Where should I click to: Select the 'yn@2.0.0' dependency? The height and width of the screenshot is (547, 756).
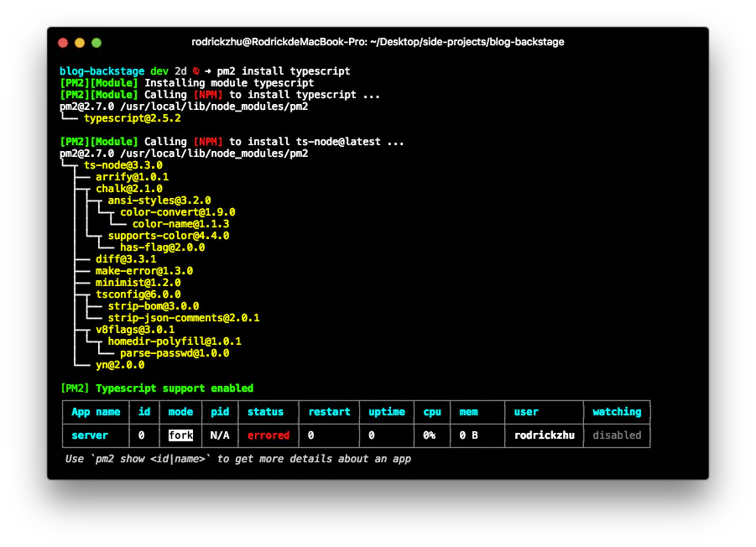coord(120,365)
